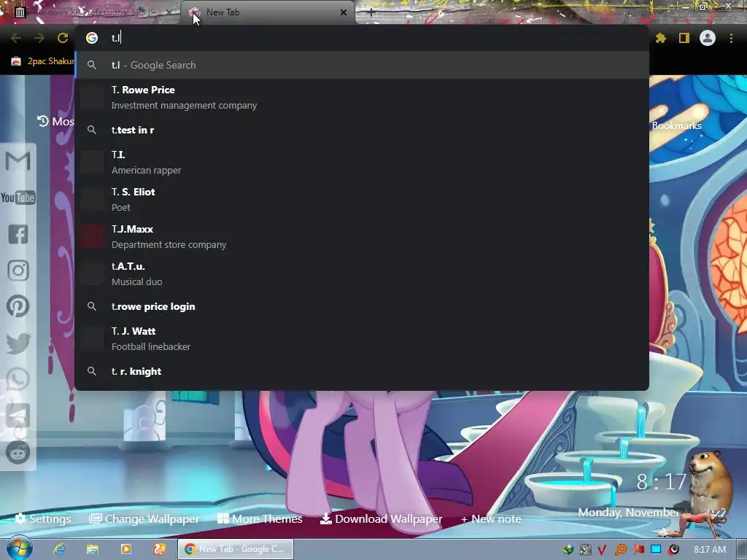Open Telegram from the sidebar
Screen dimensions: 747x560
point(18,416)
